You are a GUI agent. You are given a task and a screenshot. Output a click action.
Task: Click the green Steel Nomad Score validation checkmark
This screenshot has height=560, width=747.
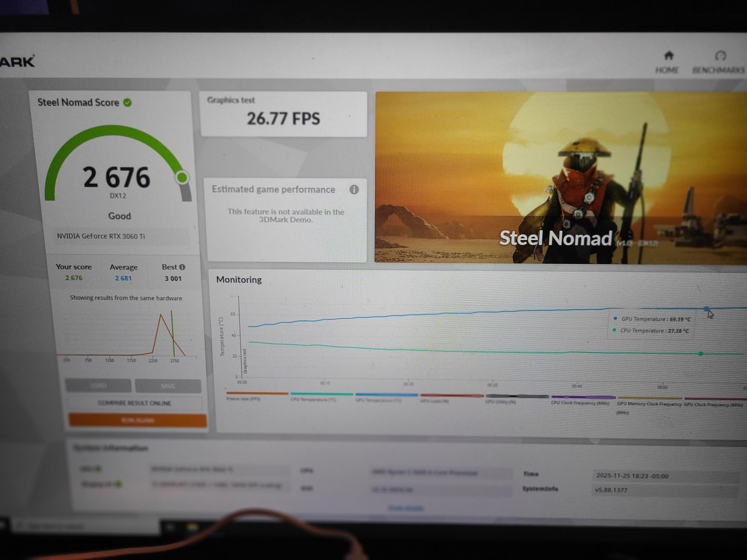pos(127,103)
